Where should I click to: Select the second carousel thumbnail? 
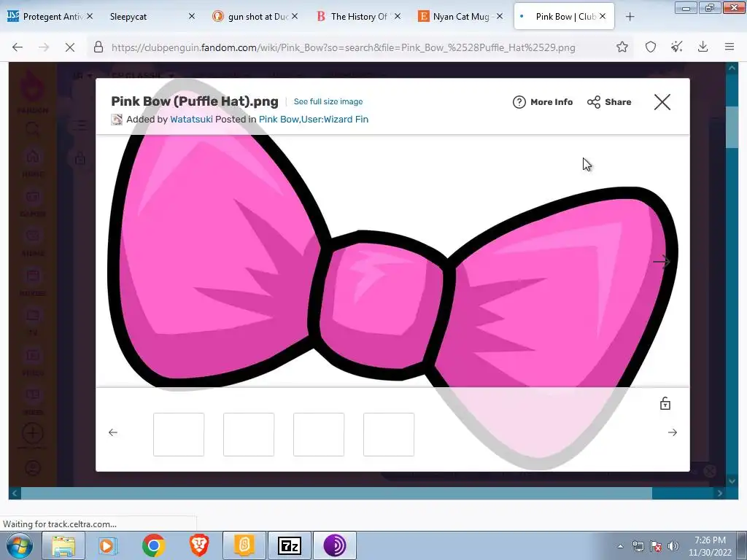click(249, 435)
